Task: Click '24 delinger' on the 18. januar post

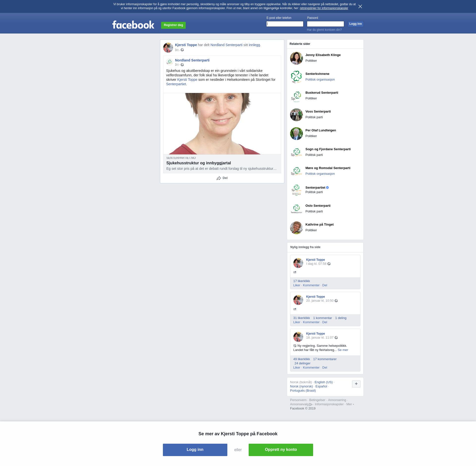Action: tap(302, 363)
